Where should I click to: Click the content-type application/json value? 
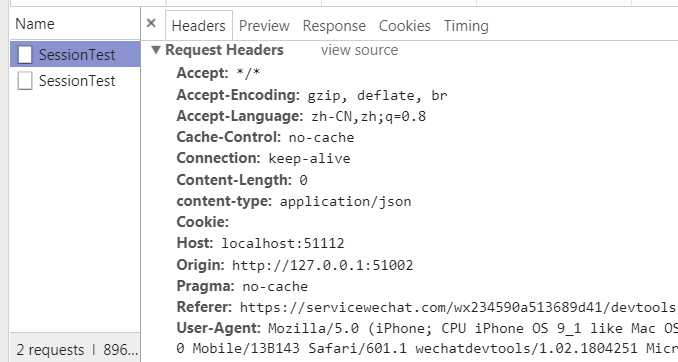[345, 202]
